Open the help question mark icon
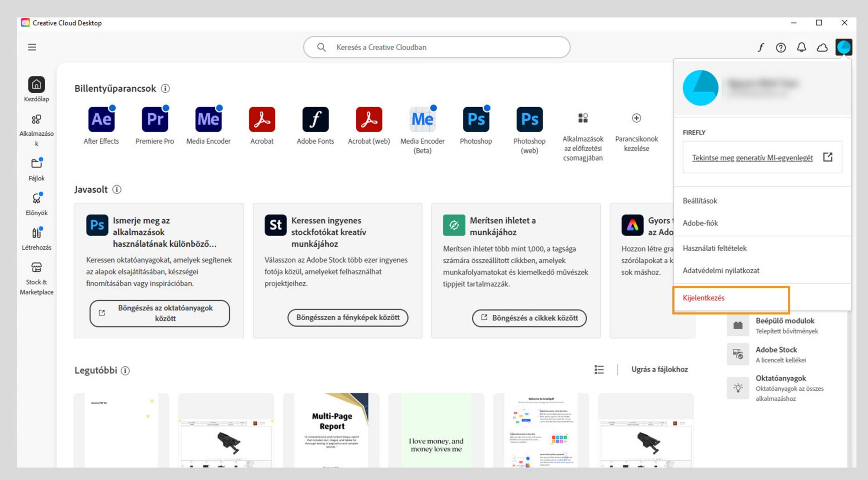Screen dimensions: 868x480 tap(781, 48)
